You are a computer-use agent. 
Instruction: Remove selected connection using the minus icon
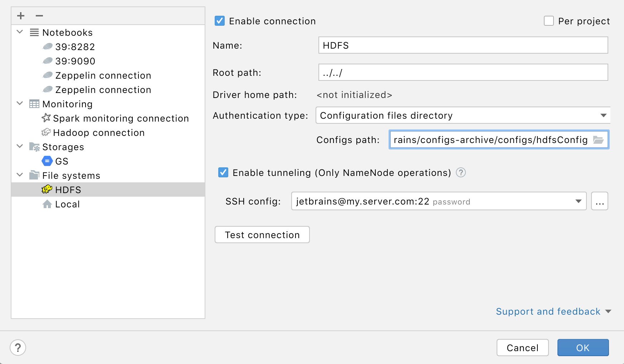click(x=39, y=16)
